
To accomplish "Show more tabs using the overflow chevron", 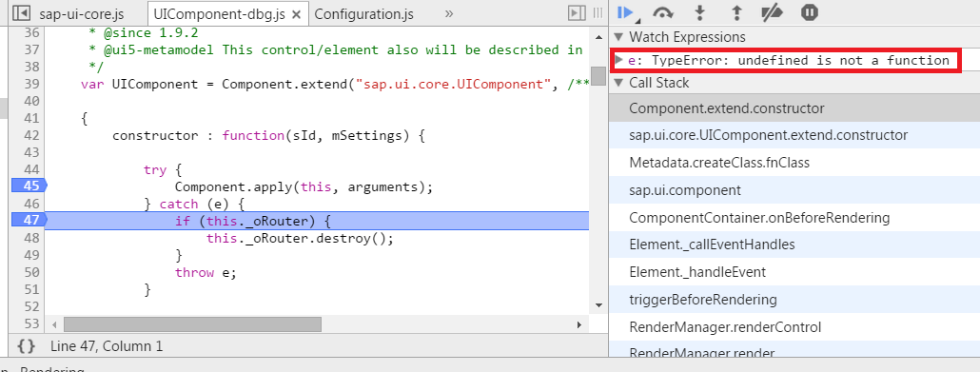I will pos(449,13).
